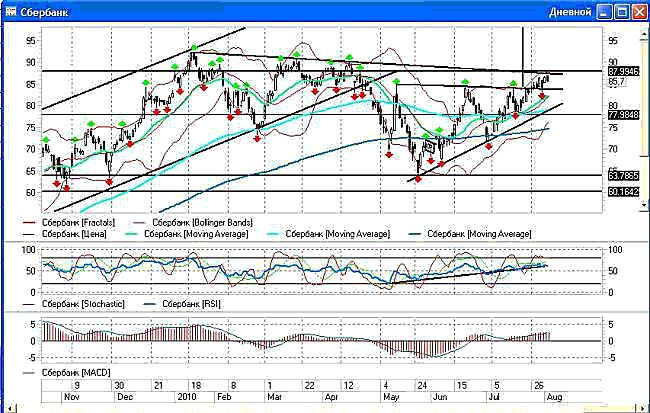Select the dark-blue-line Moving Average legend entry
This screenshot has height=413, width=650.
(470, 234)
